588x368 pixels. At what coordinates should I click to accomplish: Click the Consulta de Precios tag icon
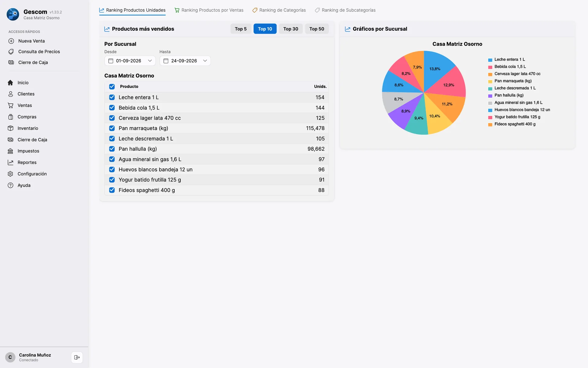(x=11, y=52)
